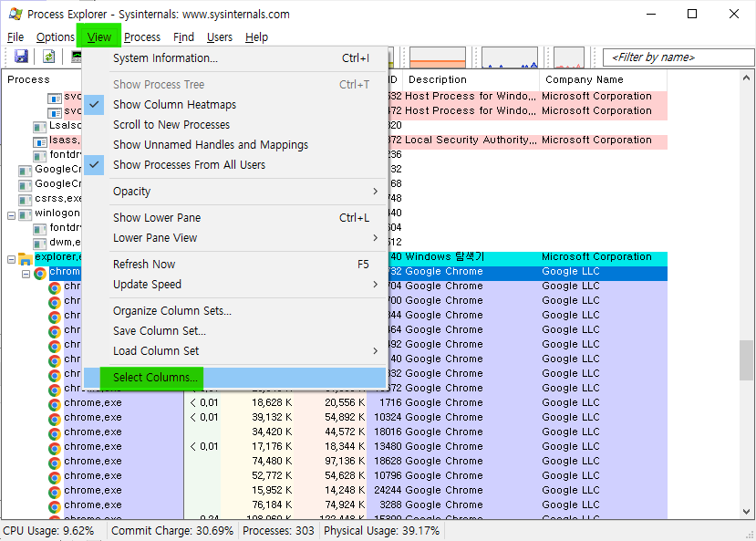Screen dimensions: 756x541
Task: Sort by the Company Name column header
Action: (603, 79)
